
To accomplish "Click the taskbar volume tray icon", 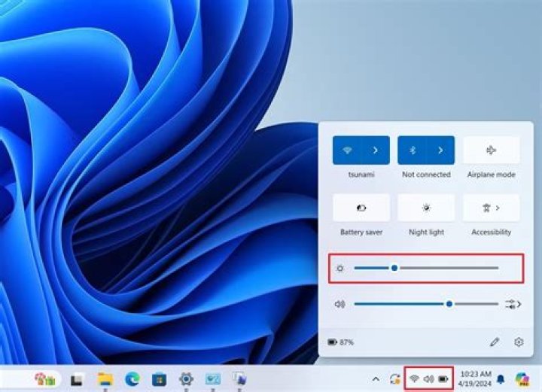I will coord(428,379).
